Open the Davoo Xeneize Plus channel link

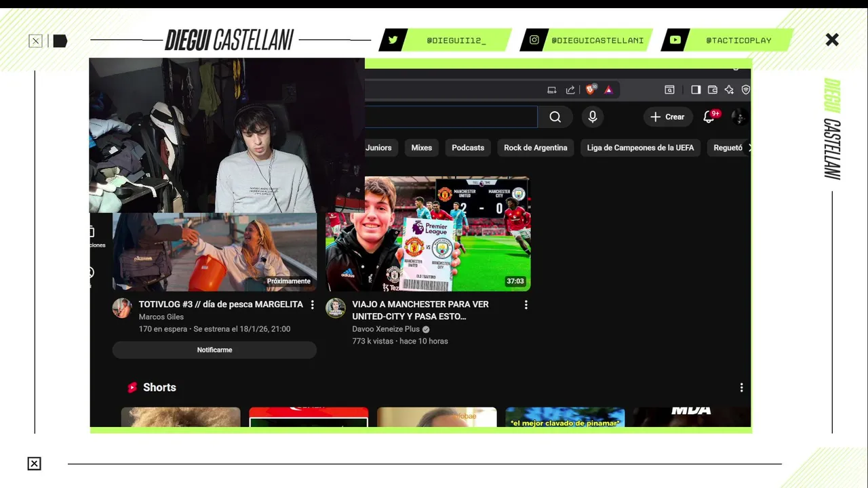[x=386, y=329]
